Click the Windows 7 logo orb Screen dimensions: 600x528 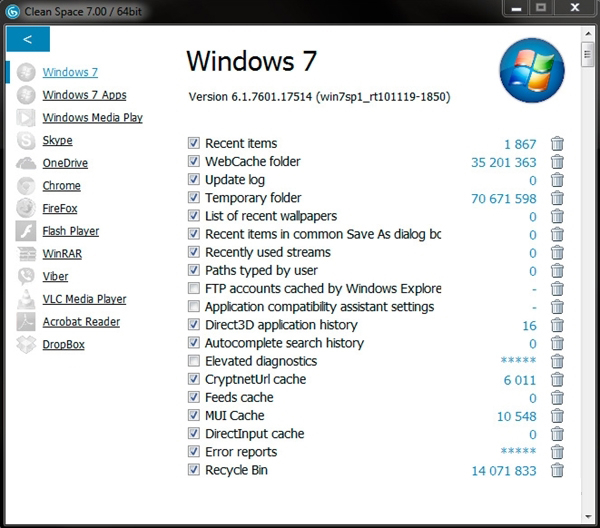tap(532, 70)
